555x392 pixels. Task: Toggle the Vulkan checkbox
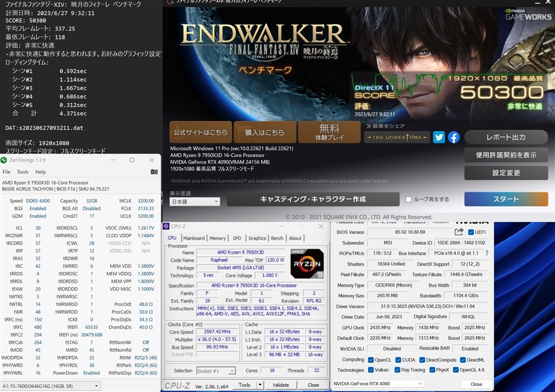pos(371,370)
